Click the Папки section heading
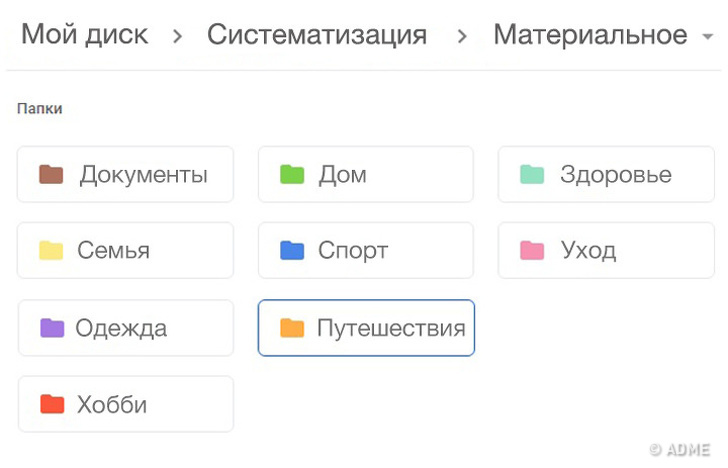Image resolution: width=728 pixels, height=468 pixels. (x=40, y=108)
